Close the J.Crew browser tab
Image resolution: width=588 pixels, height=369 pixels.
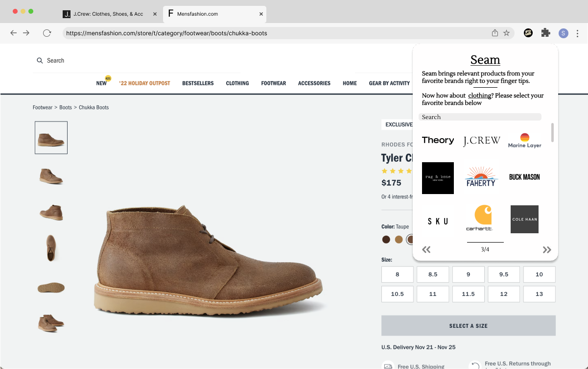pyautogui.click(x=155, y=14)
